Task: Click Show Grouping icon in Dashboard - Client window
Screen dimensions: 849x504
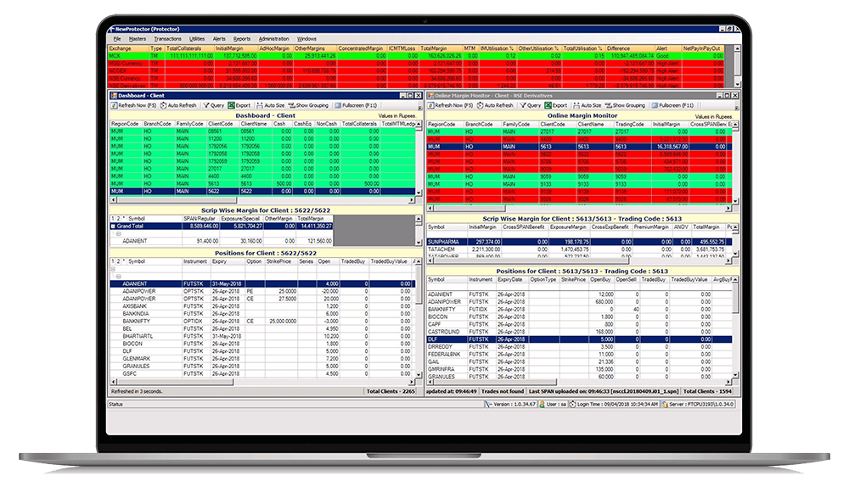Action: (x=292, y=105)
